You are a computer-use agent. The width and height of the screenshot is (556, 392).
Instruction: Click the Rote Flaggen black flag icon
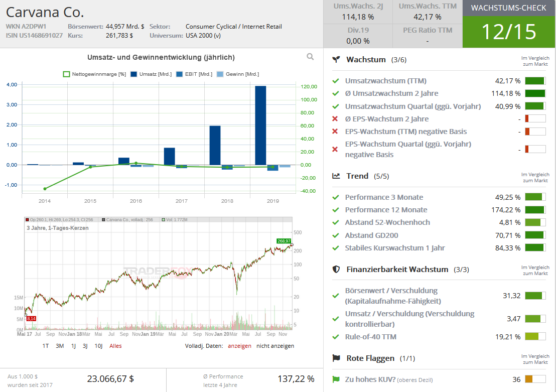click(x=336, y=358)
